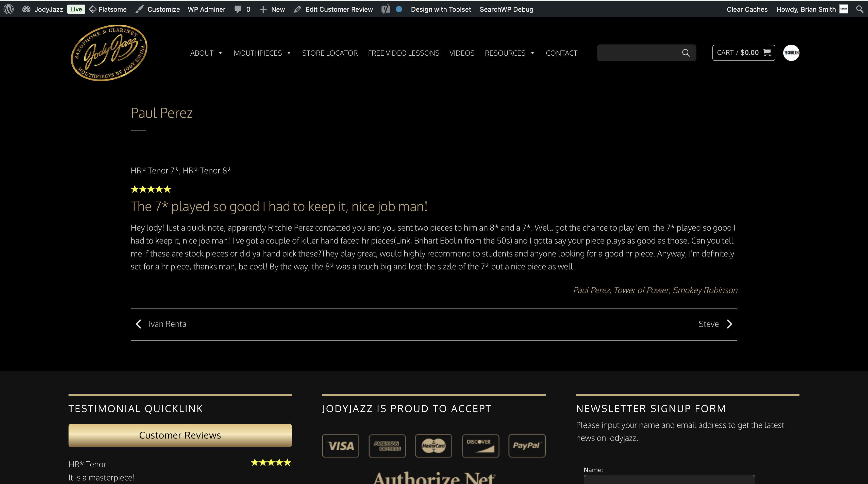Expand the MOUTHPIECES menu arrow
Screen dimensions: 868x484
pyautogui.click(x=289, y=53)
